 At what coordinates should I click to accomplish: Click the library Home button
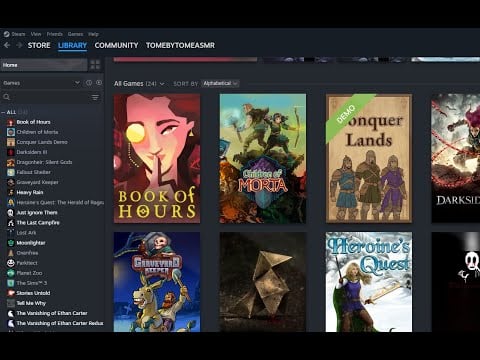(44, 65)
